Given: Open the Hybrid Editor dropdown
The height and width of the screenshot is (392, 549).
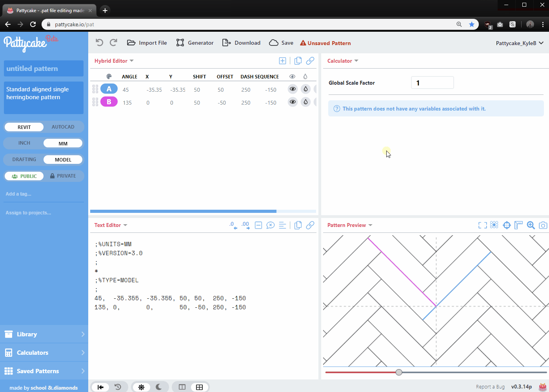Looking at the screenshot, I should (x=132, y=61).
